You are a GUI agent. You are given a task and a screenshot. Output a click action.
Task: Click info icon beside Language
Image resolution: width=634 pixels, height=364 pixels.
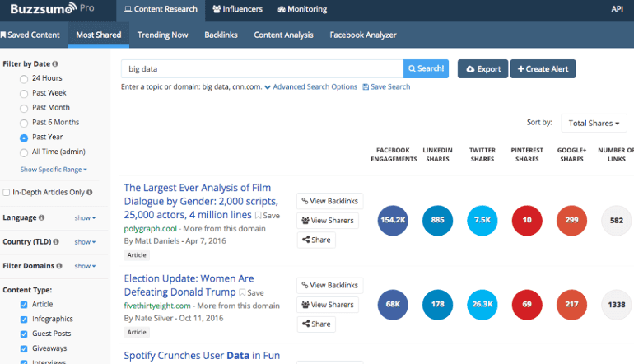pyautogui.click(x=41, y=217)
